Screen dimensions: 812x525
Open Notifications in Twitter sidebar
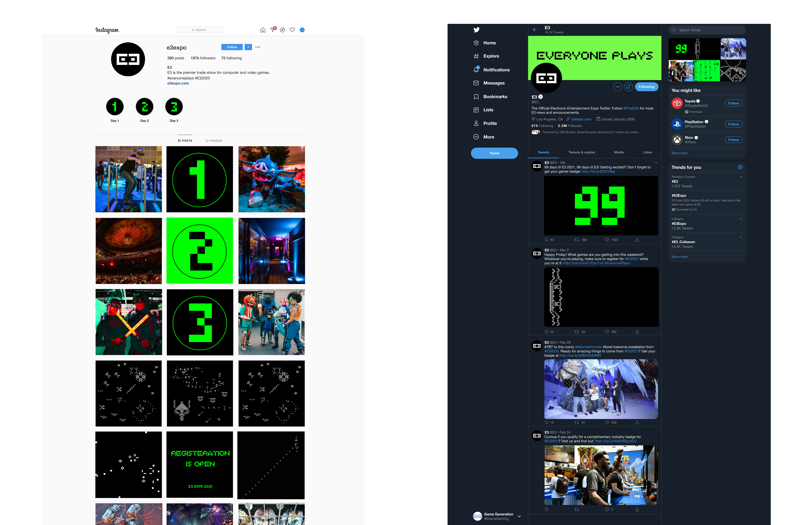(x=492, y=70)
